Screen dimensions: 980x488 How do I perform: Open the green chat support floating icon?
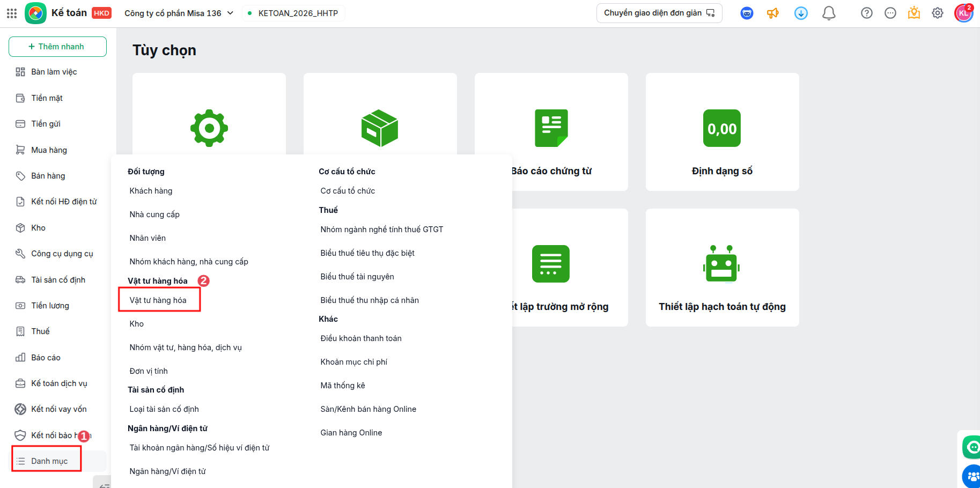click(x=971, y=447)
